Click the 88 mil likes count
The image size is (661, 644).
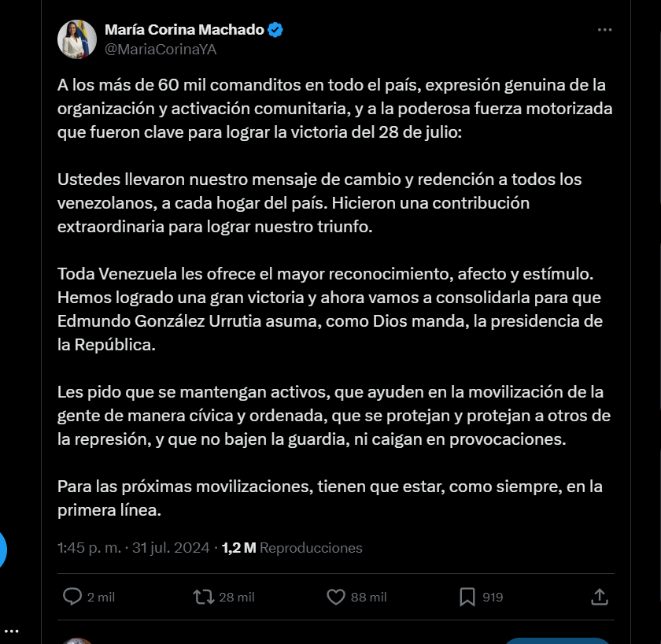368,598
